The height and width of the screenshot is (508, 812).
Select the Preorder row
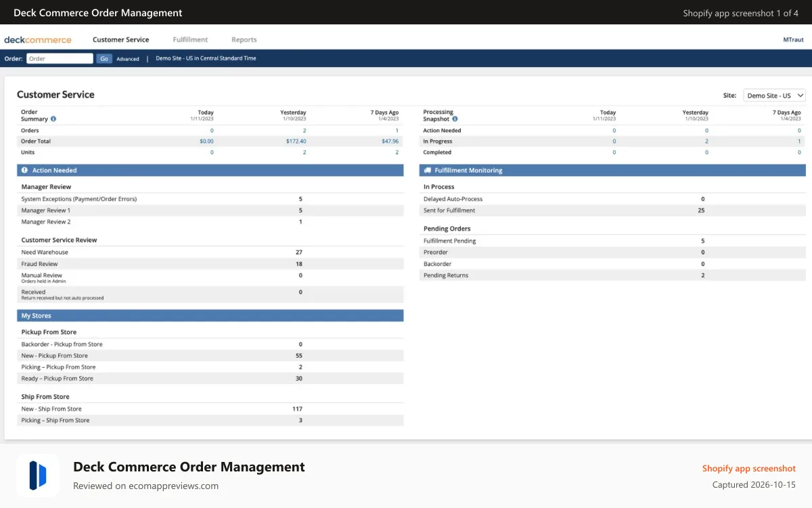click(612, 253)
